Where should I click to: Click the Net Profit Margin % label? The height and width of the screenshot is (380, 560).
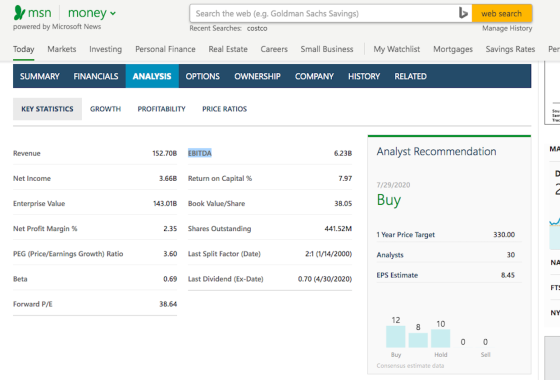[x=45, y=229]
